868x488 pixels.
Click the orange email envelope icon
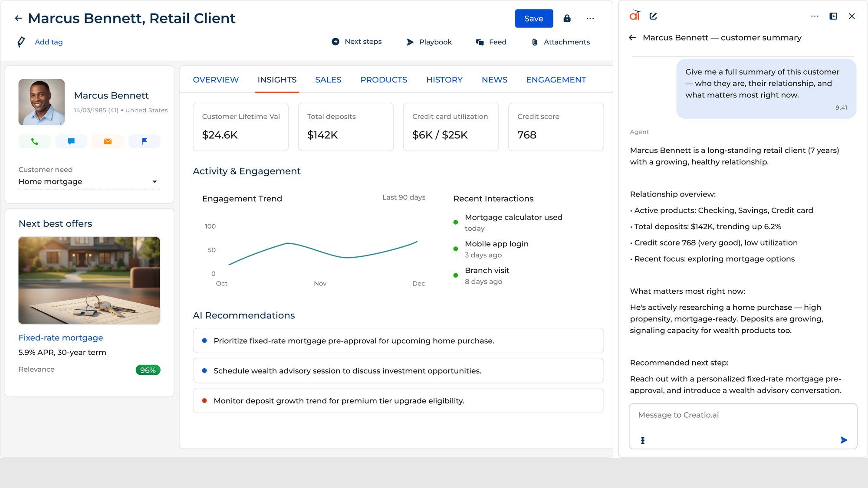point(108,141)
